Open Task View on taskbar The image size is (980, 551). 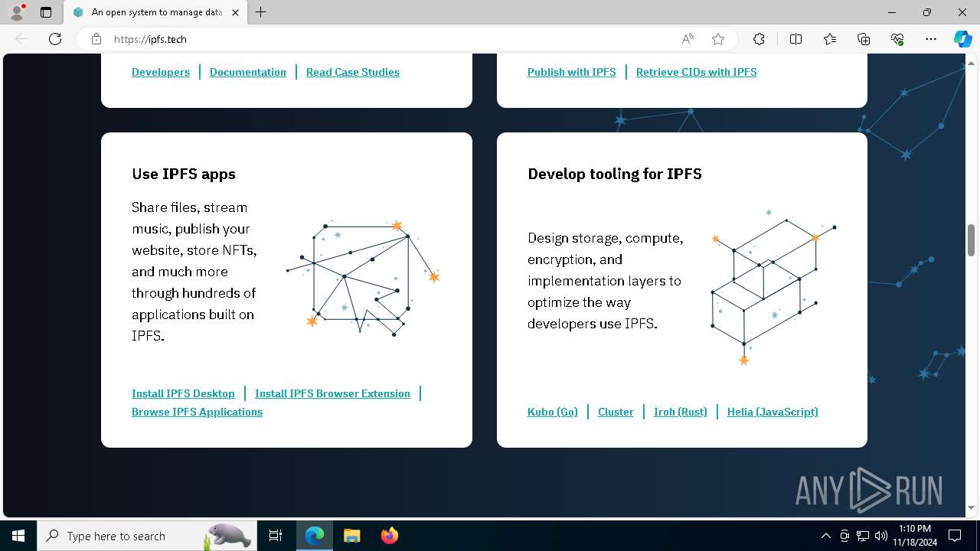[x=276, y=536]
